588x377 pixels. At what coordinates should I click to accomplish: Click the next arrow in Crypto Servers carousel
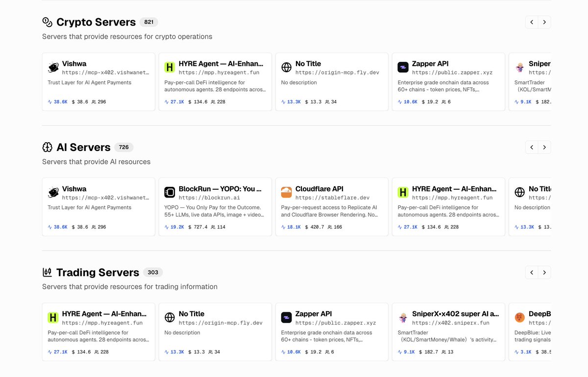click(x=544, y=22)
